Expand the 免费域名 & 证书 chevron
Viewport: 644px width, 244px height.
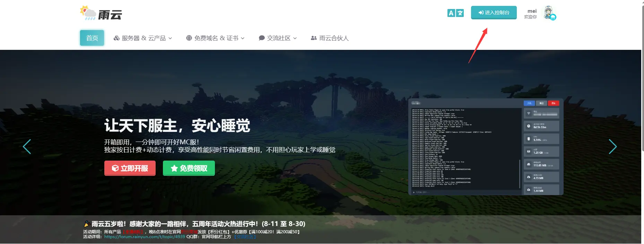(x=243, y=38)
